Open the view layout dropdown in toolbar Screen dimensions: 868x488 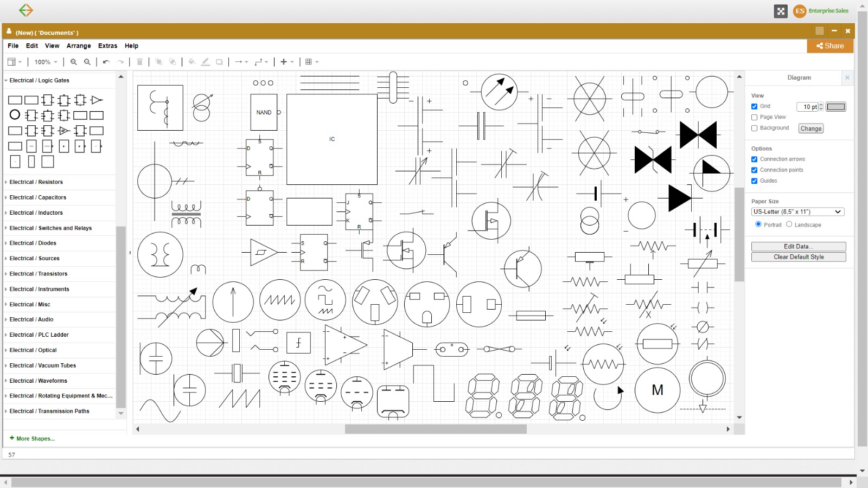[15, 62]
